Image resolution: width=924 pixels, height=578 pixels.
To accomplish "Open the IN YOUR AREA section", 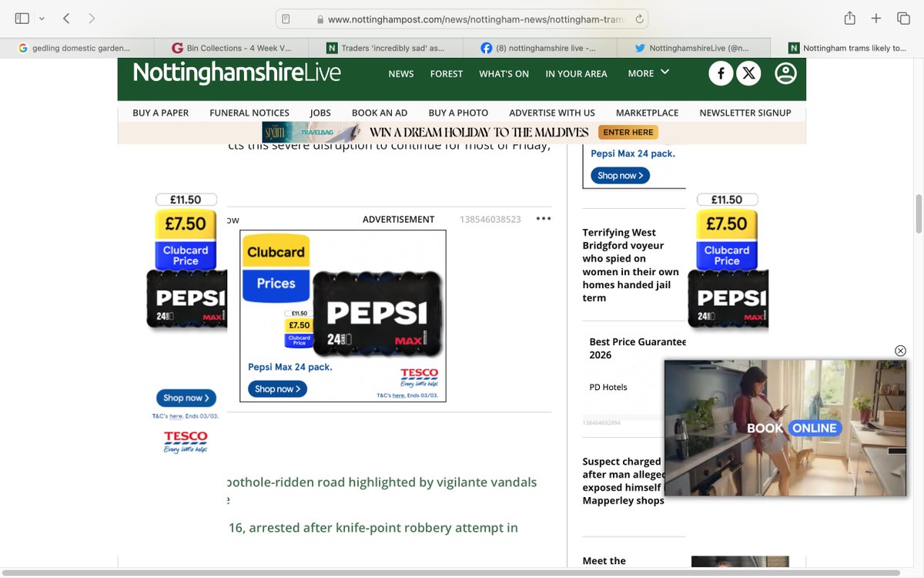I will click(576, 74).
